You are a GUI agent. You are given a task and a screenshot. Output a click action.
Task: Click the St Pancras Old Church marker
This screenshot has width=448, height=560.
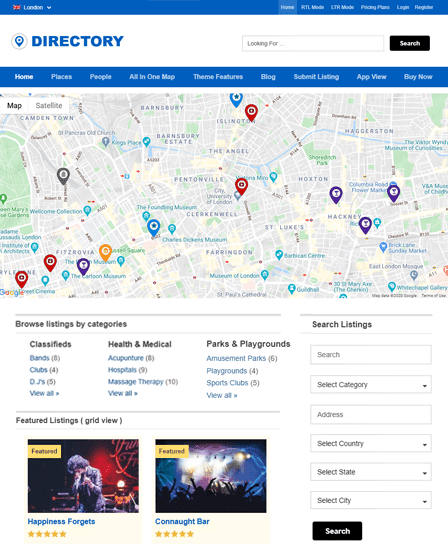(x=105, y=142)
